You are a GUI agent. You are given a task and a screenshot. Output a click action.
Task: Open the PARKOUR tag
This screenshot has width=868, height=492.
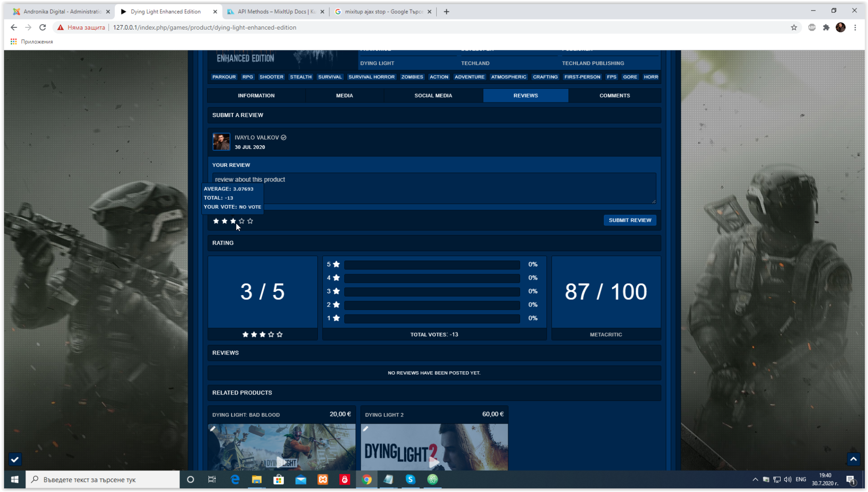224,77
